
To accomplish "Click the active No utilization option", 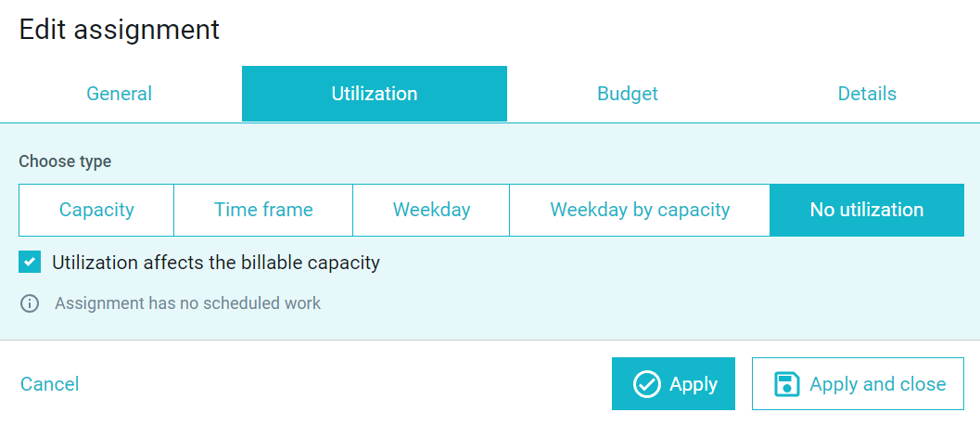I will pos(867,210).
